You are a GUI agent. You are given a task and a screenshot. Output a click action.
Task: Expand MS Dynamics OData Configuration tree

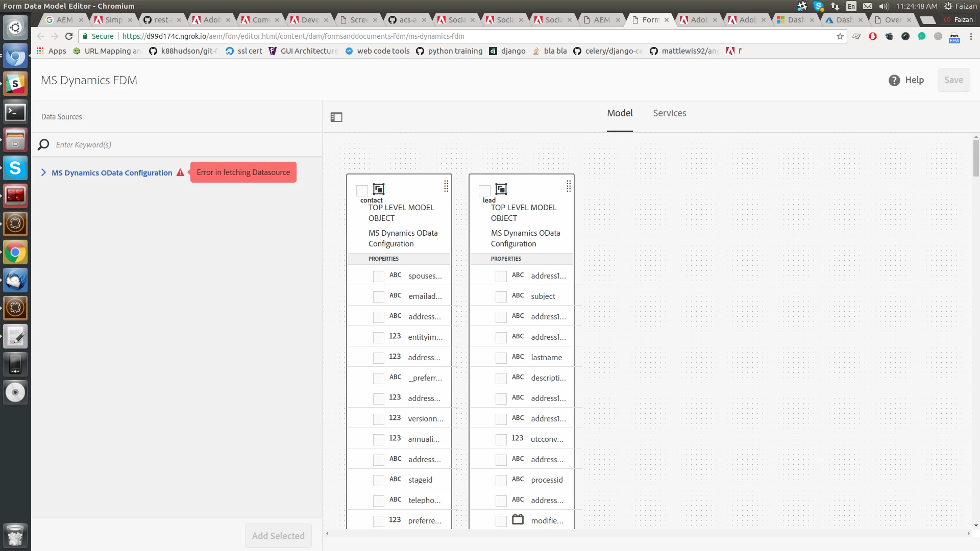click(43, 173)
